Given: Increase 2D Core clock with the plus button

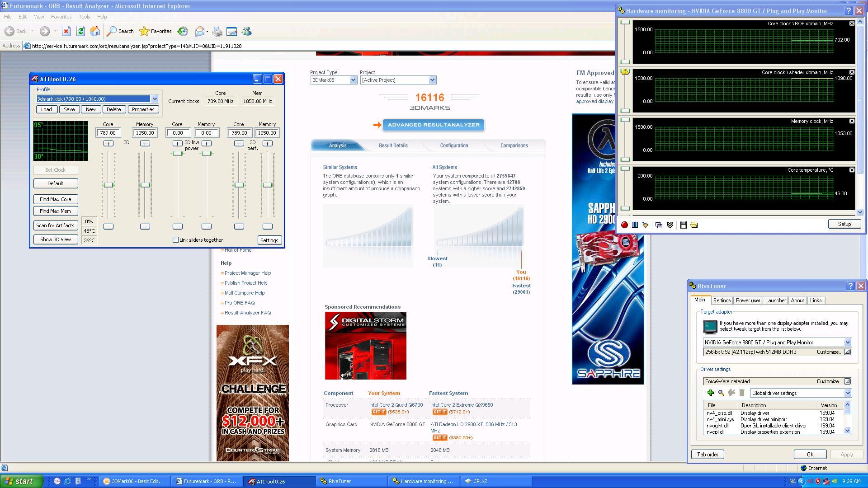Looking at the screenshot, I should pyautogui.click(x=108, y=143).
